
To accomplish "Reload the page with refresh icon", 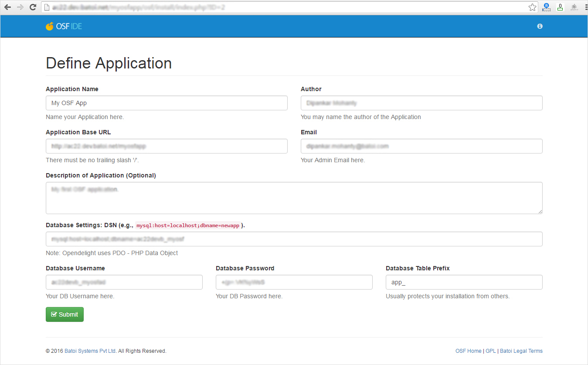I will [x=33, y=7].
